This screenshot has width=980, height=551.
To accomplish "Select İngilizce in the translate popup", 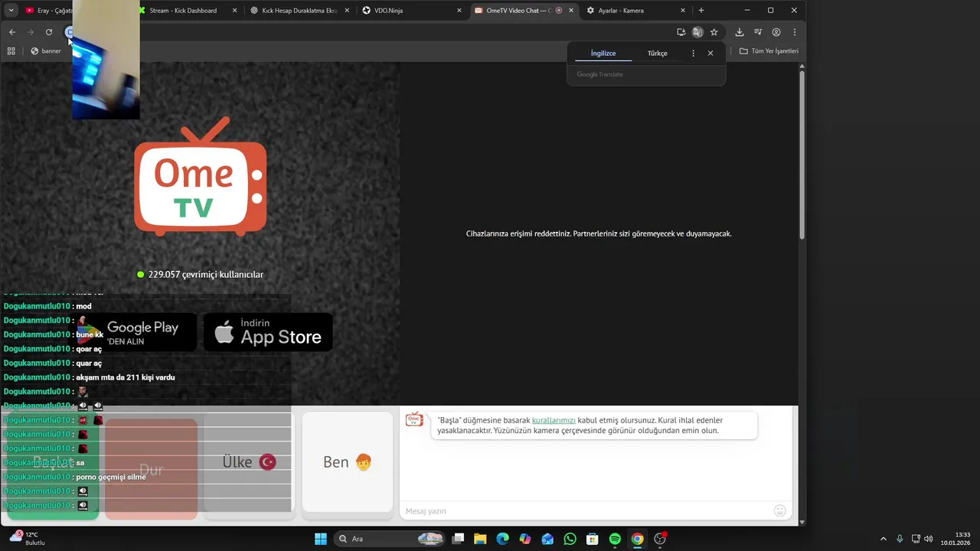I will tap(603, 54).
